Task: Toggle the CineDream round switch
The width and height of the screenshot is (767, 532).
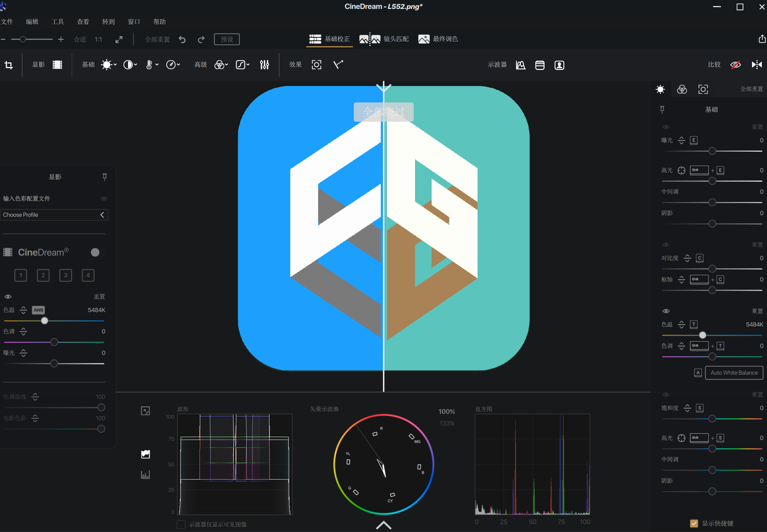Action: (x=95, y=253)
